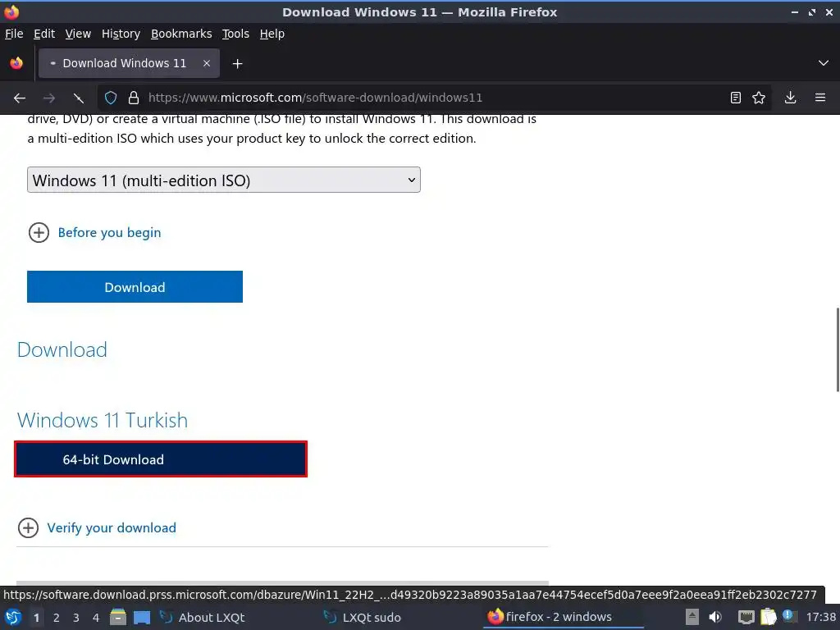Open the File menu
Viewport: 840px width, 630px height.
pyautogui.click(x=14, y=34)
